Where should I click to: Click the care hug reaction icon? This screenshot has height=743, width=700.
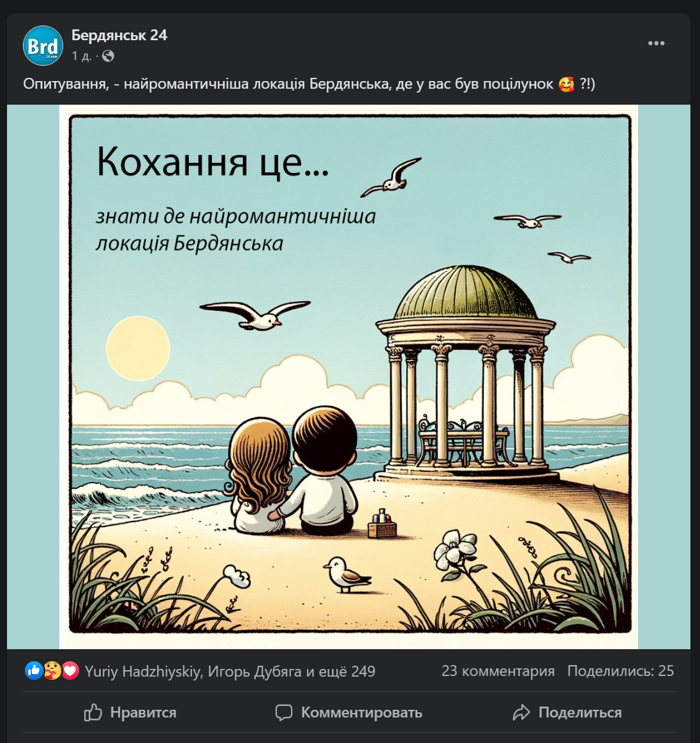52,670
